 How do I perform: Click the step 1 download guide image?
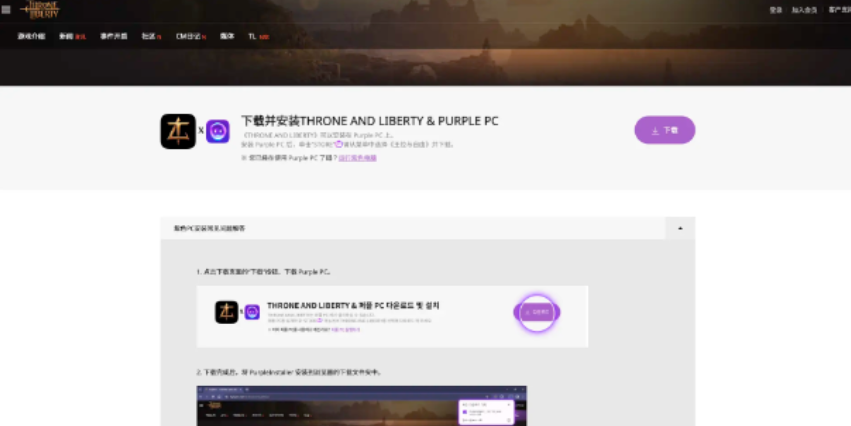tap(392, 316)
